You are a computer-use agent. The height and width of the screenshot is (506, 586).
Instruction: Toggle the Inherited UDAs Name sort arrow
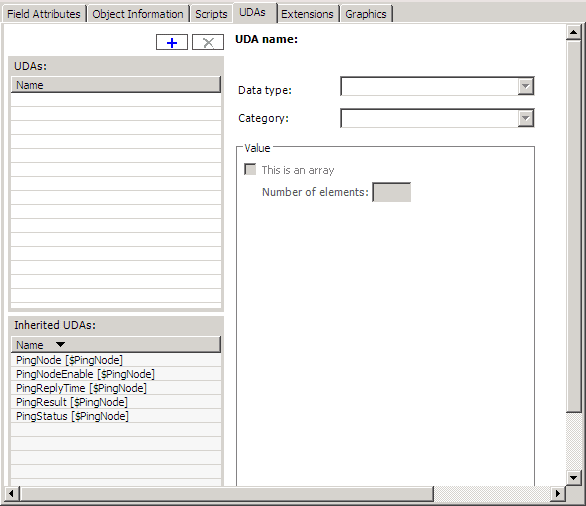(x=60, y=344)
